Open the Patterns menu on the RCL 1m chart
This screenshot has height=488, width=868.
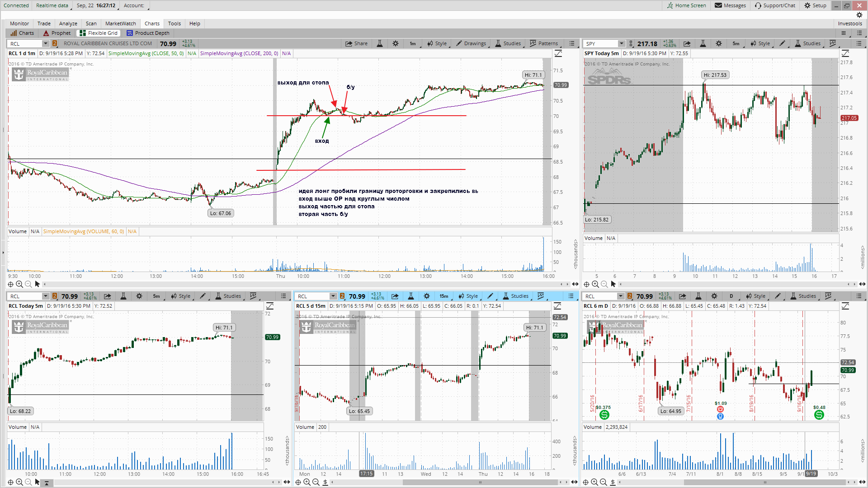coord(544,44)
